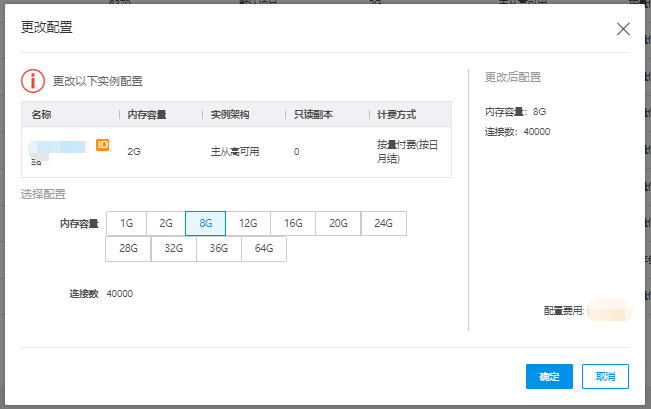Click the orange ID badge icon

point(102,145)
